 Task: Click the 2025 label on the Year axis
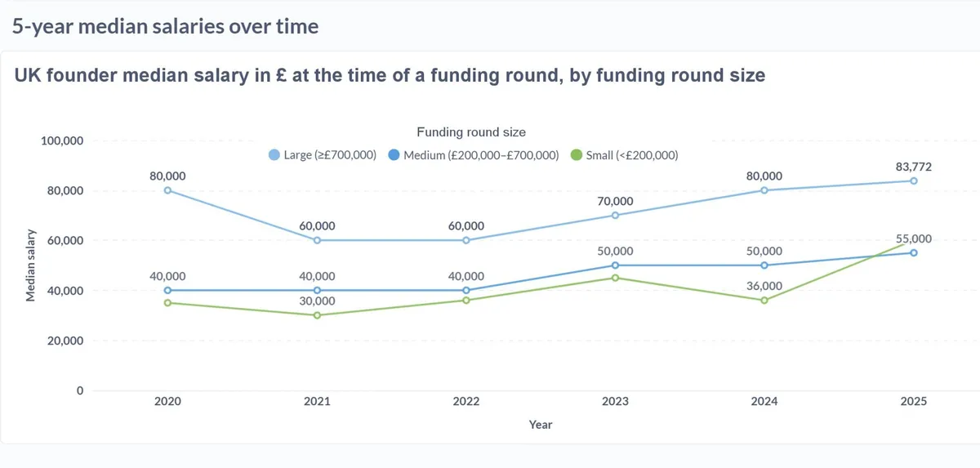[914, 402]
